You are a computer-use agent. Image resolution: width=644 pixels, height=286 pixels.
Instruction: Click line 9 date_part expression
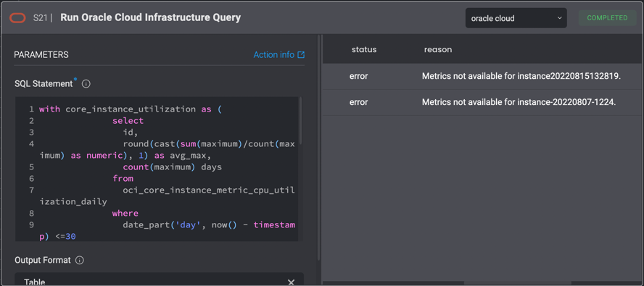(x=209, y=225)
